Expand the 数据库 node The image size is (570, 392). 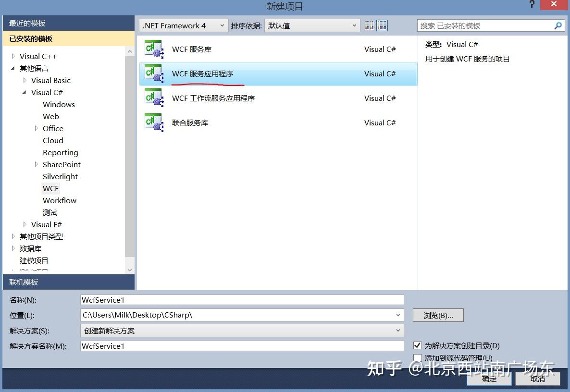click(x=13, y=248)
